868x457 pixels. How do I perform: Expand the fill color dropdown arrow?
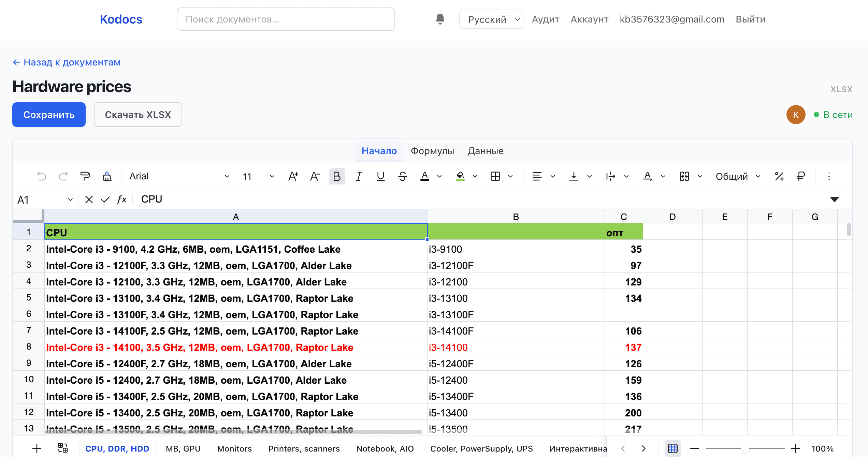pyautogui.click(x=475, y=176)
